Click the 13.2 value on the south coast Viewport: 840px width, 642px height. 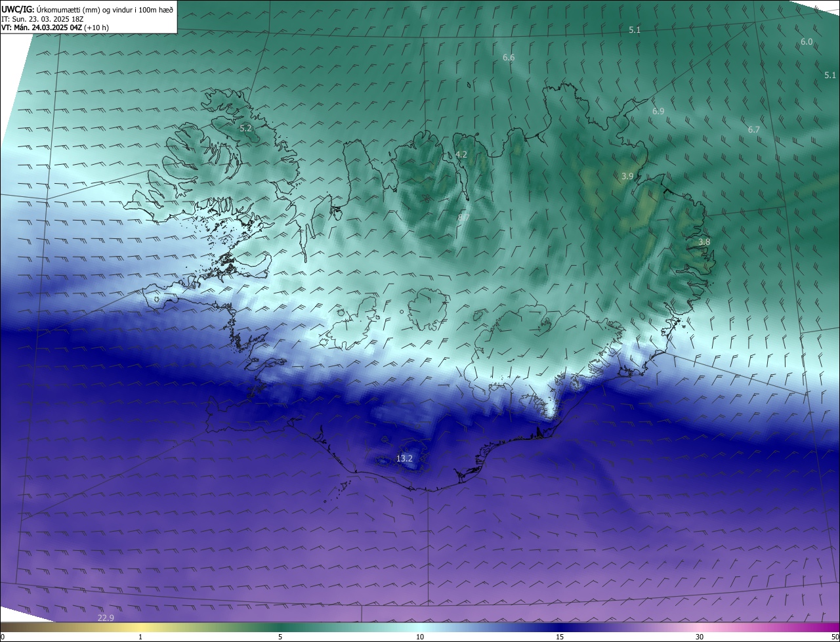(x=405, y=458)
